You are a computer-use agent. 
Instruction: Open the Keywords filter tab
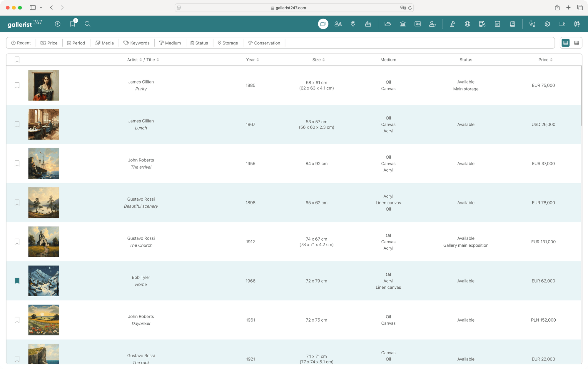136,43
